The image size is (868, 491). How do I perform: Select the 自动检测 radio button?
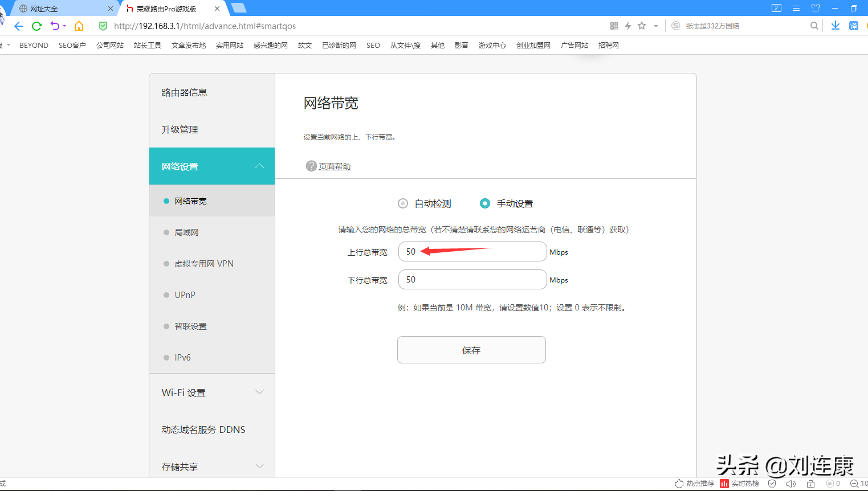click(x=403, y=203)
